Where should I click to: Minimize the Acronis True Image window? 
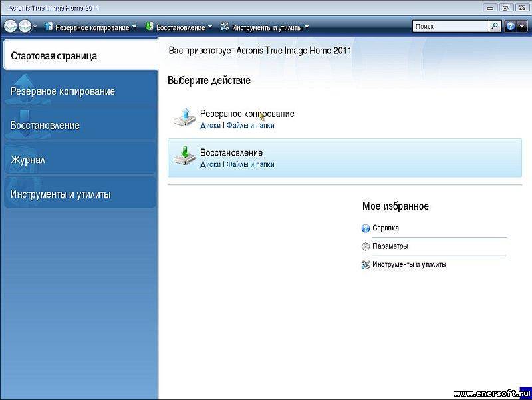click(490, 7)
